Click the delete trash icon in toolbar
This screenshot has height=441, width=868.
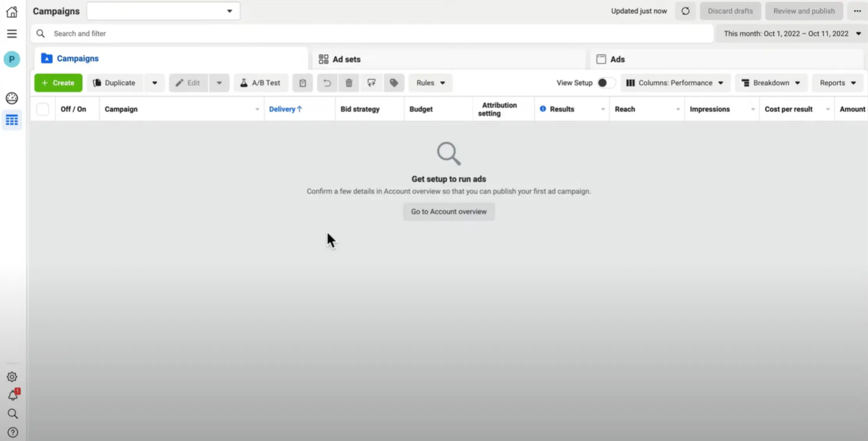(x=349, y=83)
